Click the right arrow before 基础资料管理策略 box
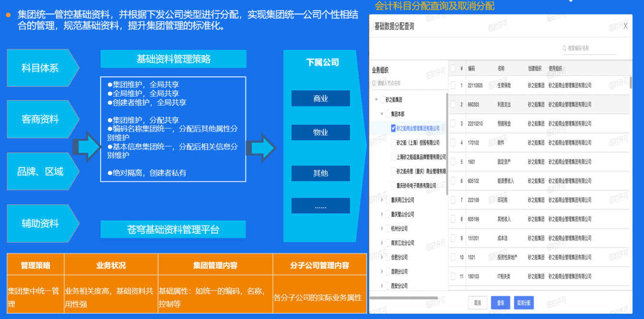Viewport: 644px width, 319px height. pyautogui.click(x=87, y=148)
